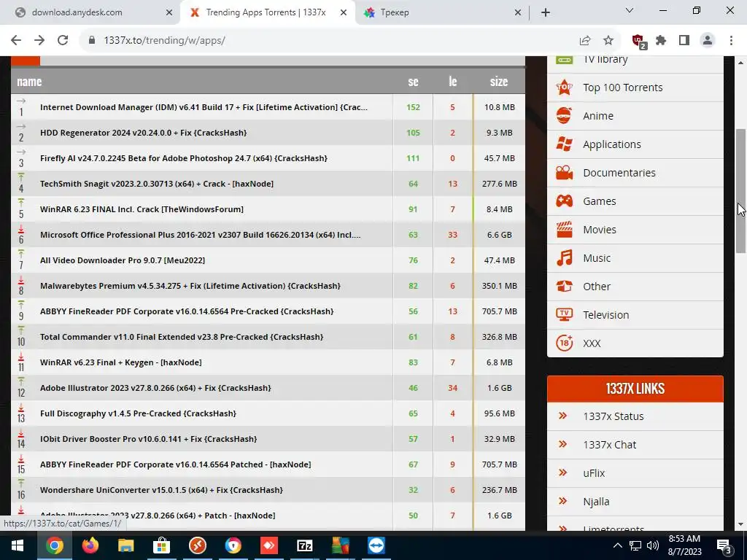The image size is (747, 560).
Task: Go forward to the next page
Action: (39, 40)
